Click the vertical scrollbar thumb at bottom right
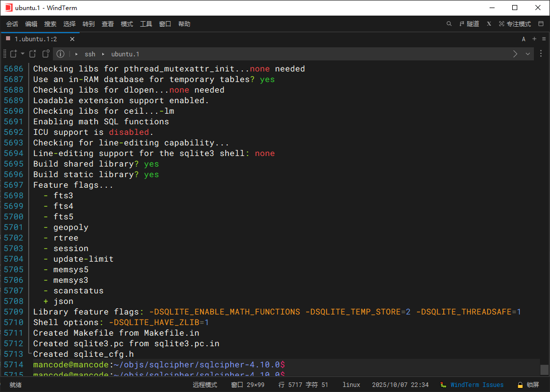The height and width of the screenshot is (392, 550). (544, 369)
